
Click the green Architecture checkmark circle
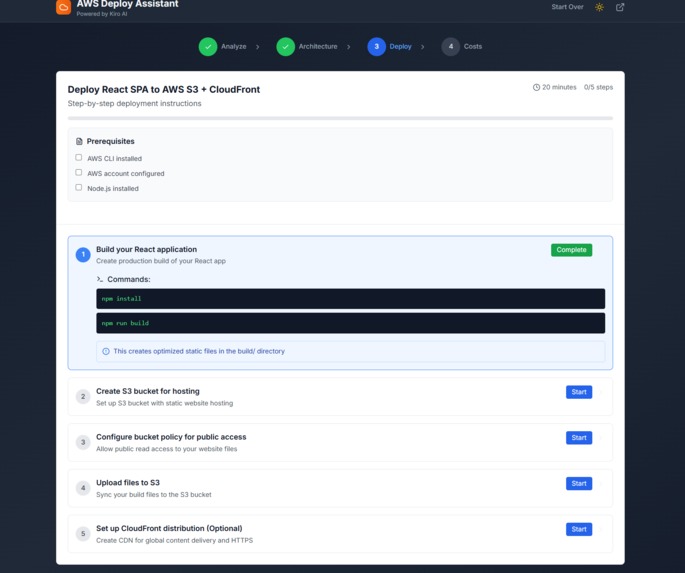pos(286,47)
